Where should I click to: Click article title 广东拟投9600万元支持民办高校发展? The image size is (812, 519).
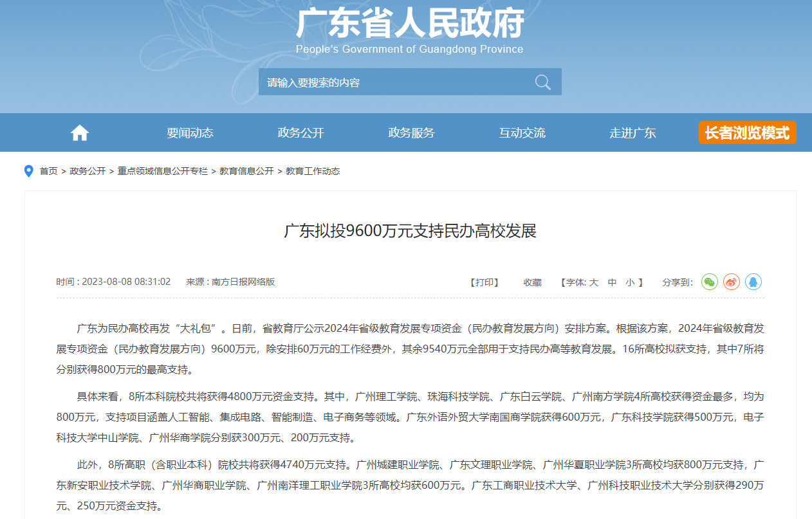[411, 231]
